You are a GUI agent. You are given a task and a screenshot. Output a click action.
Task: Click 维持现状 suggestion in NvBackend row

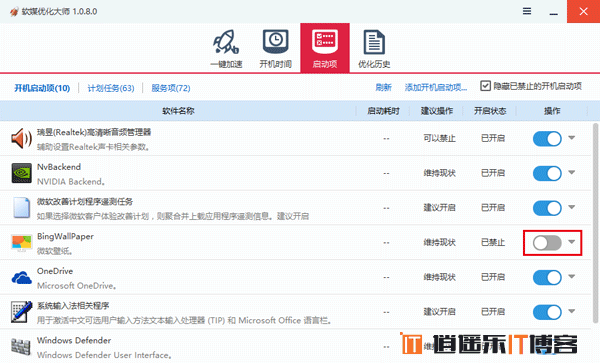(x=439, y=173)
